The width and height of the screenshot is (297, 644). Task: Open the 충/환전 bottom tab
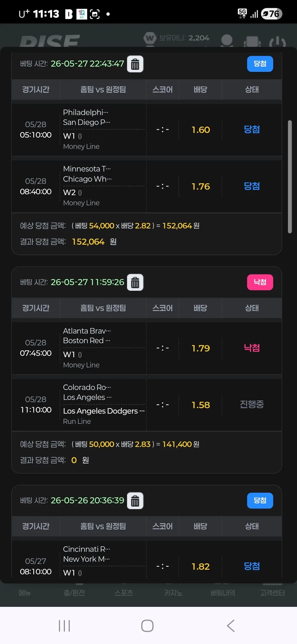74,593
